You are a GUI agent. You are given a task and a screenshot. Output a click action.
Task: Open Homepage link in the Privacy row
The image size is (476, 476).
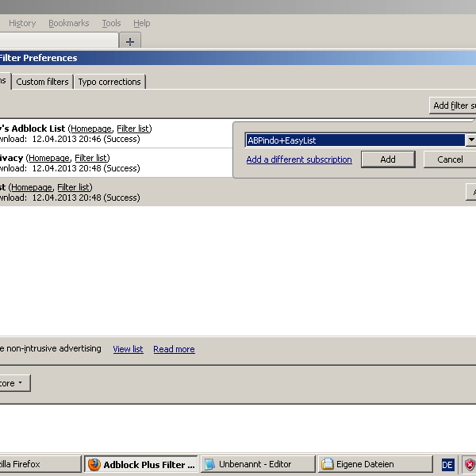(x=49, y=158)
